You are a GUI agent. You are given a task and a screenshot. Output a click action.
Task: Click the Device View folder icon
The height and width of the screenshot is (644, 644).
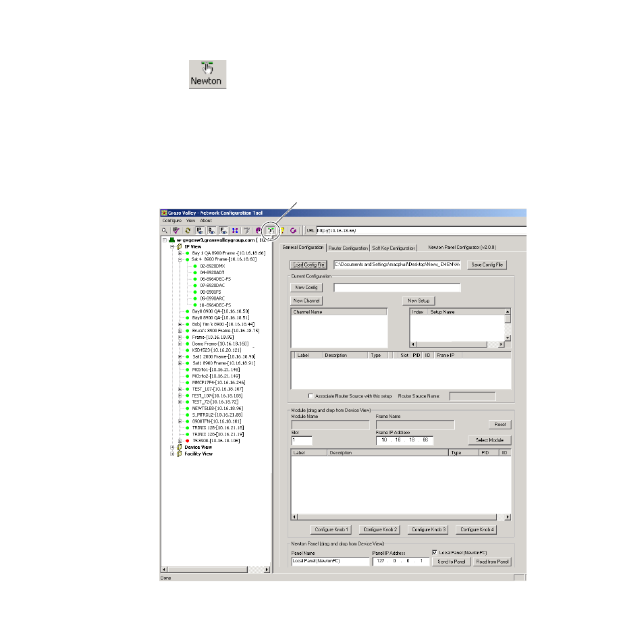point(179,448)
